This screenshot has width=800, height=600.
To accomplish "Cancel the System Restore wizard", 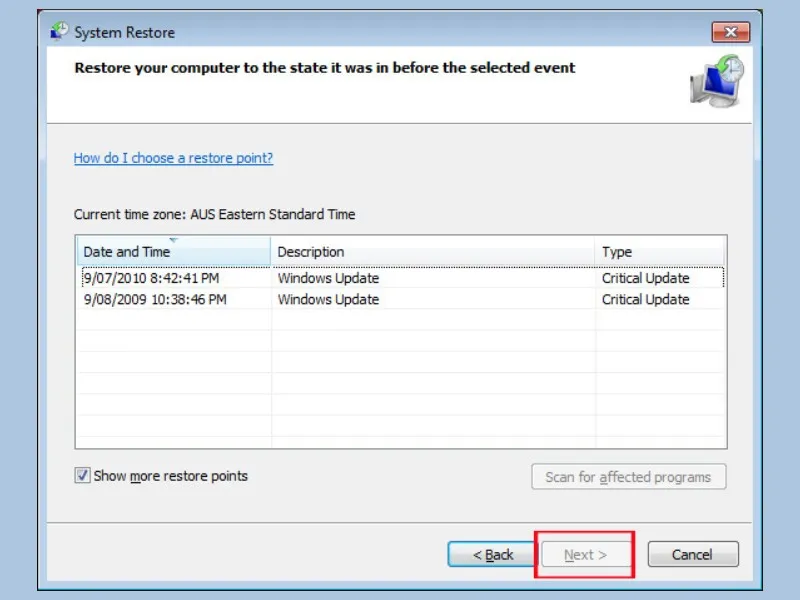I will tap(693, 555).
